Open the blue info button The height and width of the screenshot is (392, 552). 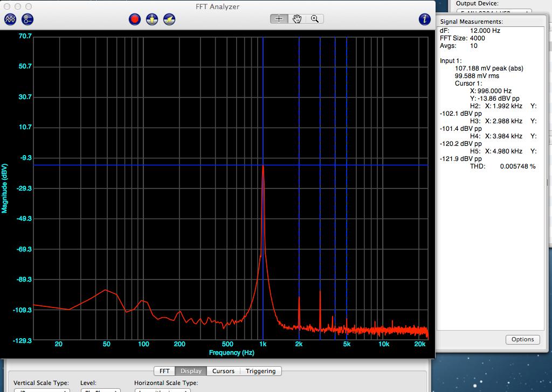point(425,19)
